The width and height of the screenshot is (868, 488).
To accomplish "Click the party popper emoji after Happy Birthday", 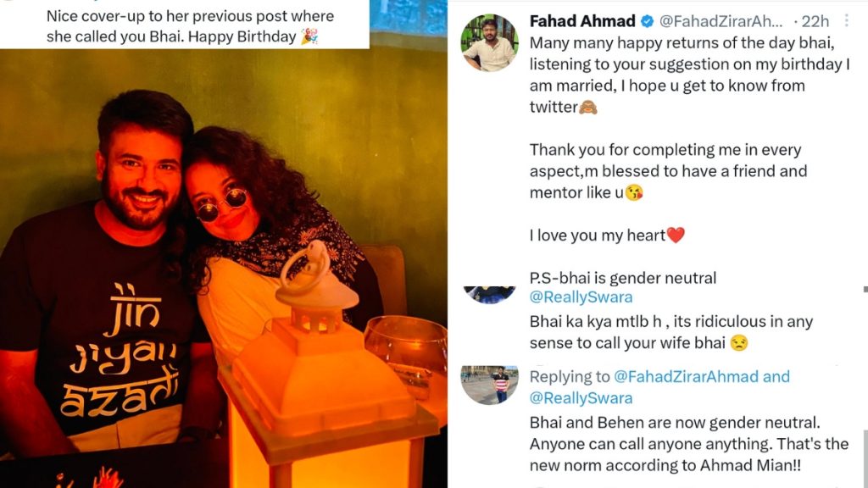I will coord(309,36).
